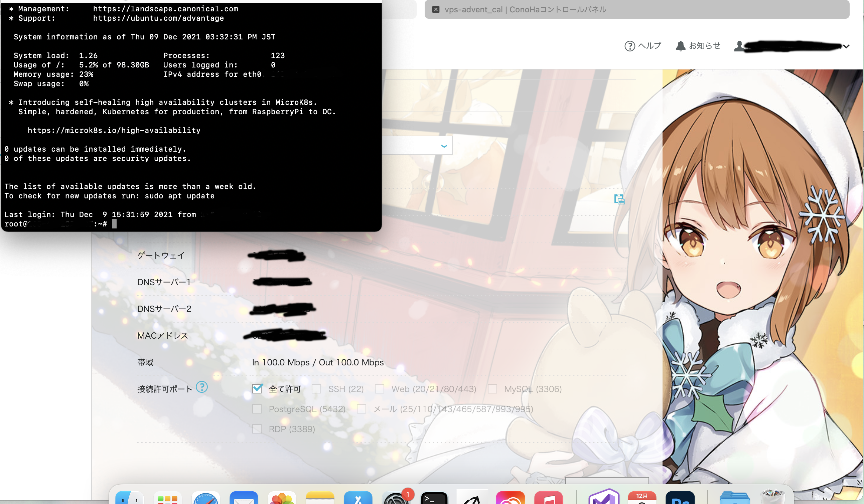This screenshot has height=504, width=864.
Task: Enable the RDP (3389) port checkbox
Action: (x=257, y=429)
